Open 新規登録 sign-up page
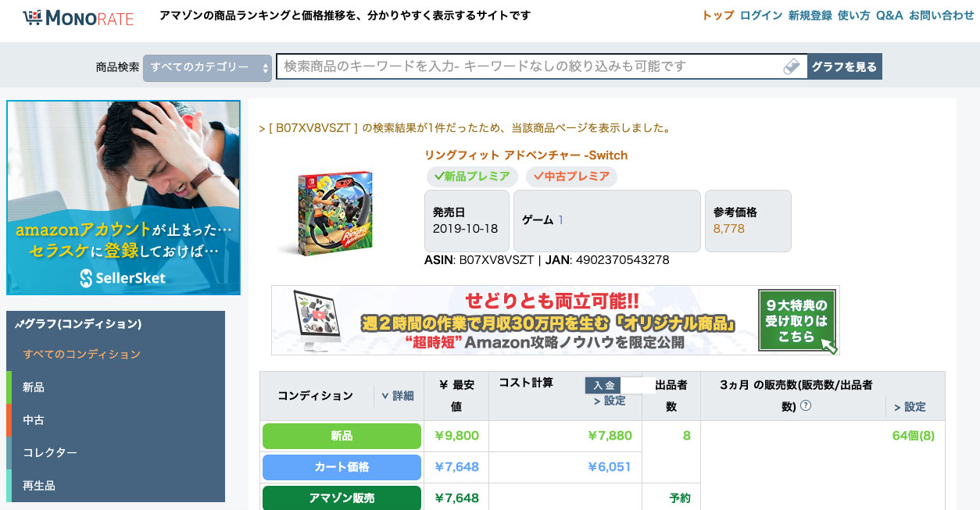This screenshot has width=980, height=510. [810, 16]
